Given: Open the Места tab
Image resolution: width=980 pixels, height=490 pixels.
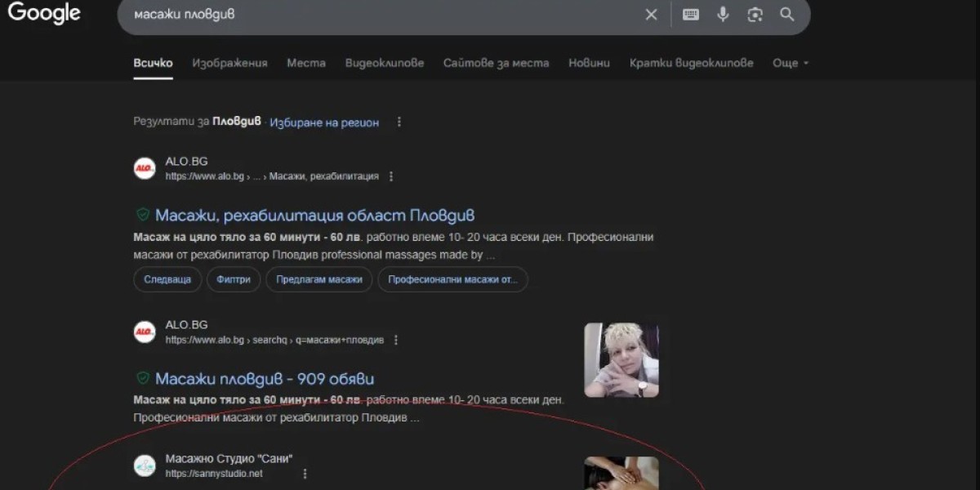Looking at the screenshot, I should 306,63.
